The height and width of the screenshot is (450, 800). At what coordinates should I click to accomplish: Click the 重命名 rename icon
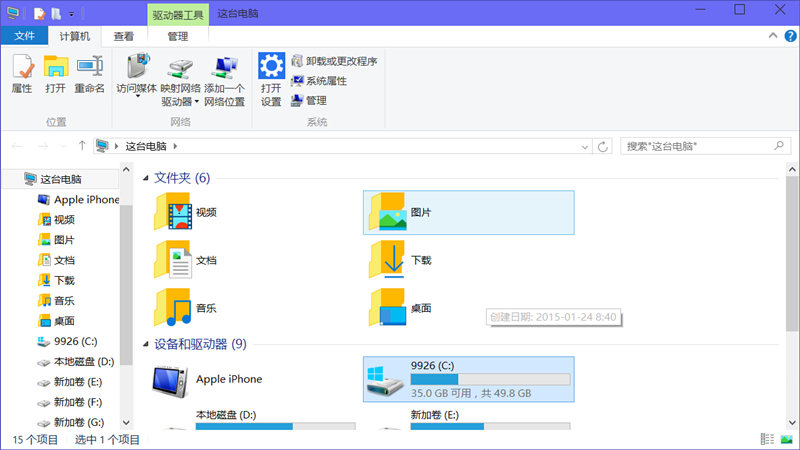(x=90, y=68)
